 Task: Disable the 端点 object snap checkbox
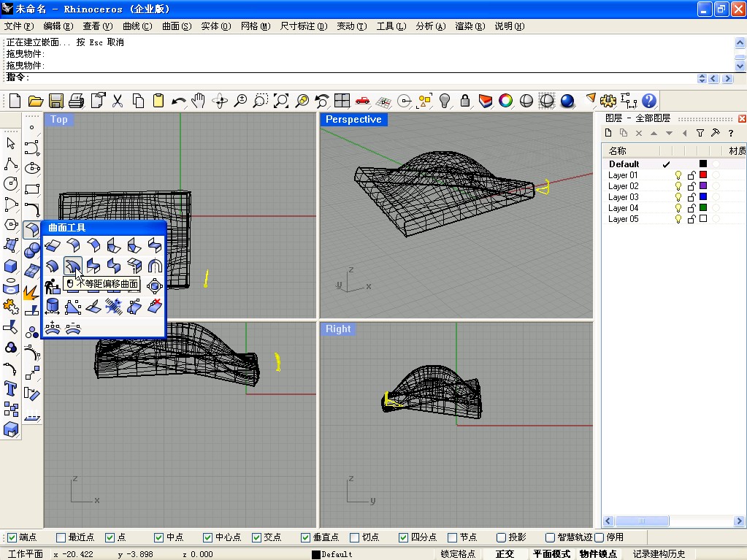11,537
